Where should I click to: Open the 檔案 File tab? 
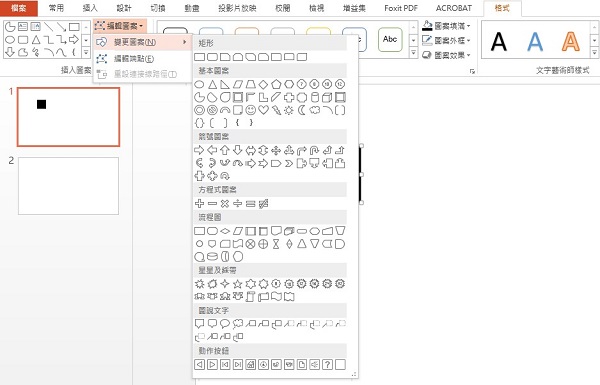pyautogui.click(x=19, y=8)
